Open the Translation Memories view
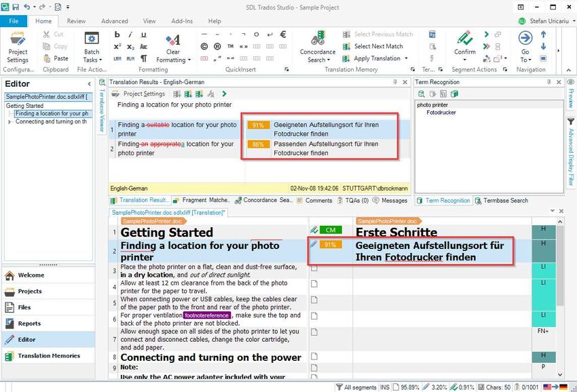The height and width of the screenshot is (392, 577). pyautogui.click(x=48, y=356)
